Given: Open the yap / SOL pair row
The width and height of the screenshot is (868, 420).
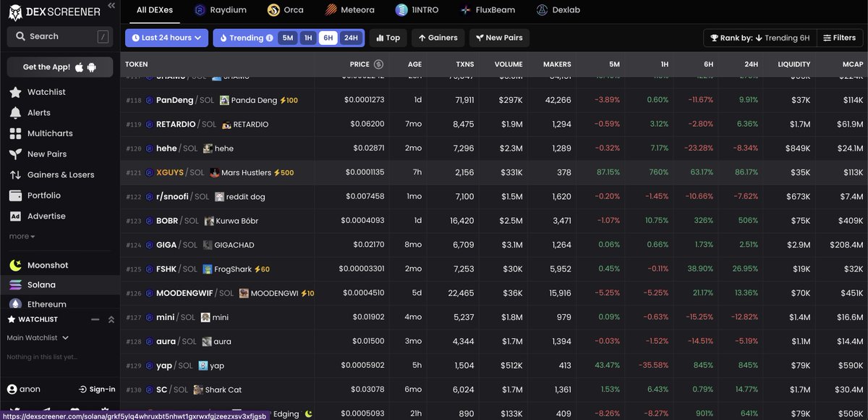Looking at the screenshot, I should [x=494, y=366].
